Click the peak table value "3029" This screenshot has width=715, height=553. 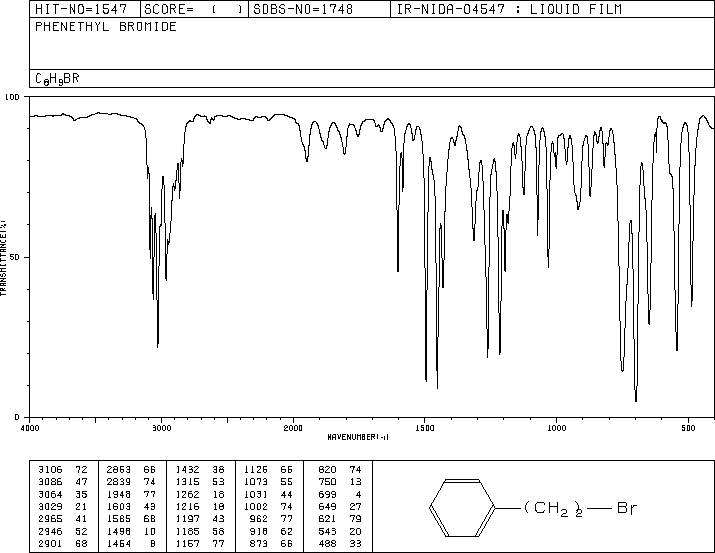tap(50, 506)
